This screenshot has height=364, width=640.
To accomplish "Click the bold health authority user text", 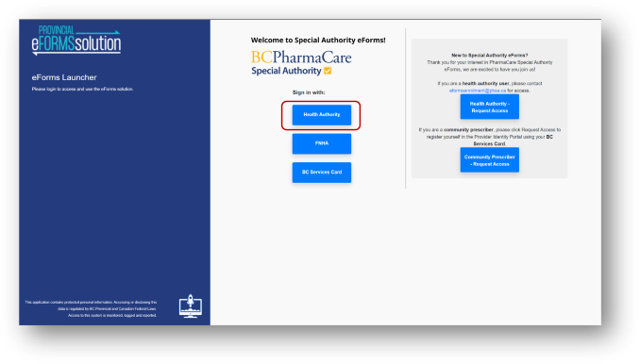I will click(x=485, y=83).
